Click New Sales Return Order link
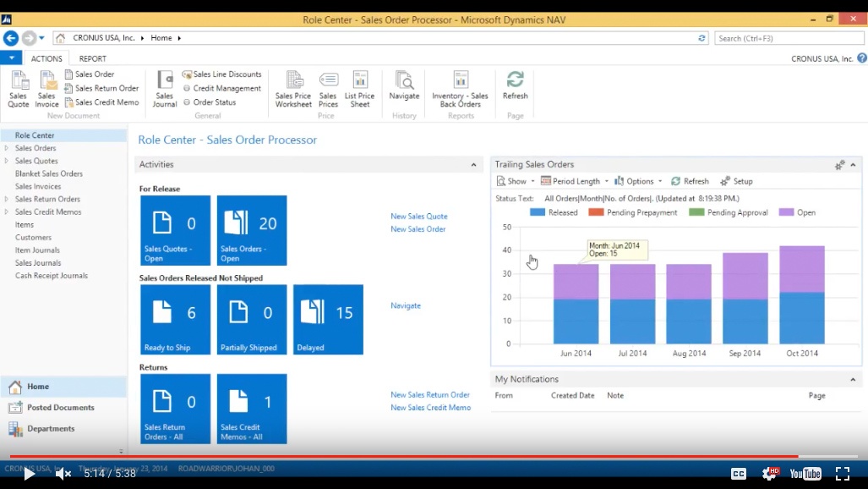The width and height of the screenshot is (868, 489). 430,395
